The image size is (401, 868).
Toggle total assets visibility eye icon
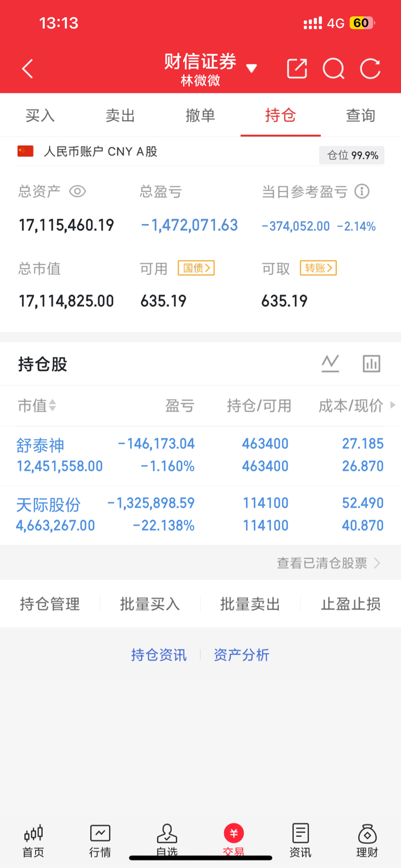(x=77, y=191)
